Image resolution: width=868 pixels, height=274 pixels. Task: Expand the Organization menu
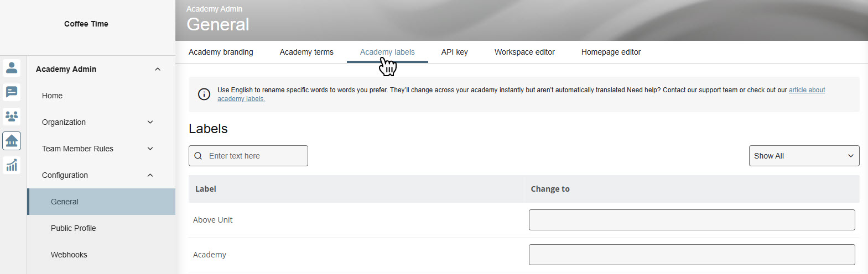pyautogui.click(x=150, y=122)
